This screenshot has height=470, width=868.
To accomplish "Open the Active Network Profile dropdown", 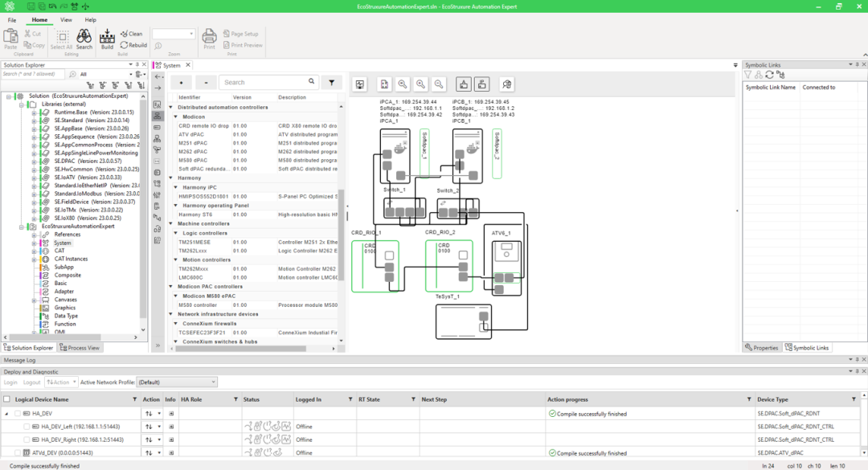I will coord(177,382).
